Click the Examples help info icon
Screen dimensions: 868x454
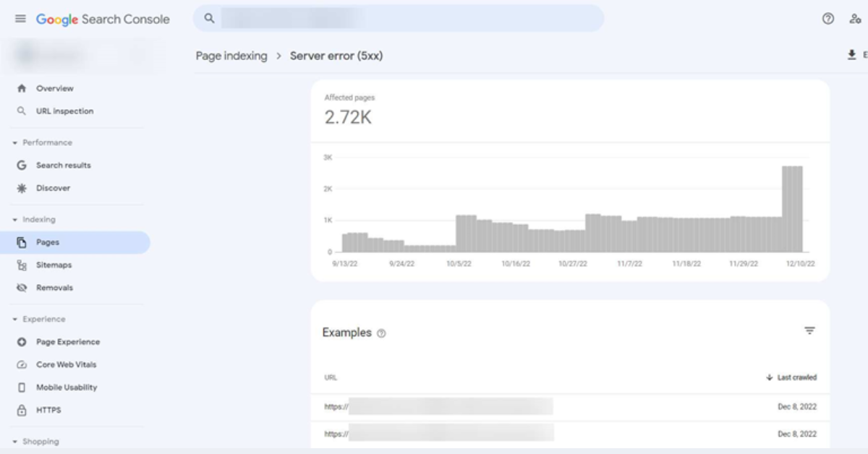click(381, 333)
